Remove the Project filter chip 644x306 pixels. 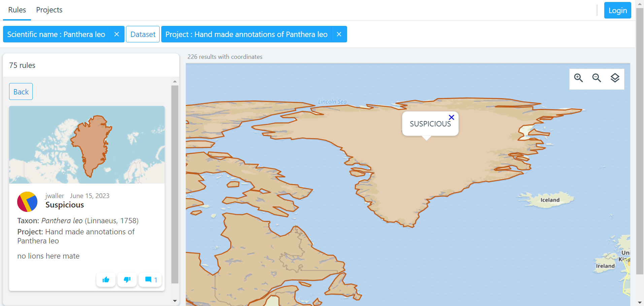tap(339, 34)
